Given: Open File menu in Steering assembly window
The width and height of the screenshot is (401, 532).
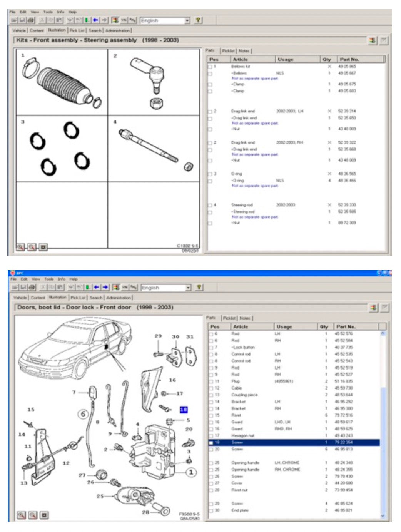Looking at the screenshot, I should pyautogui.click(x=13, y=12).
